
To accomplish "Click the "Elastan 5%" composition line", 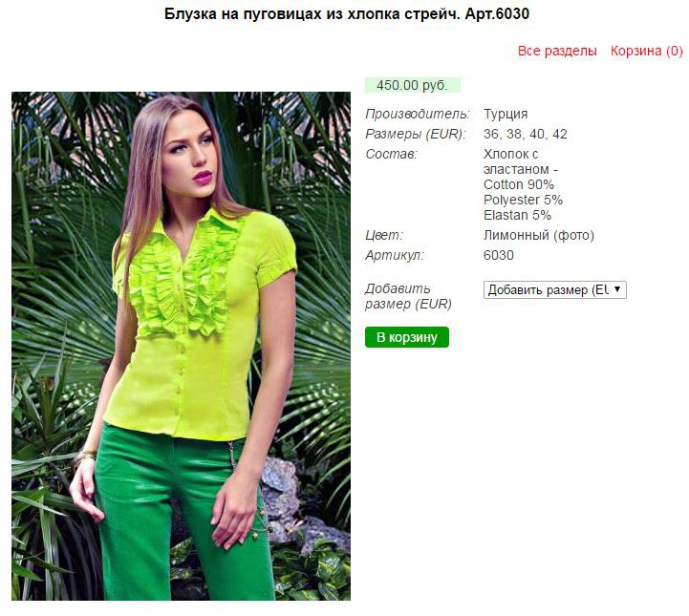I will [x=517, y=215].
